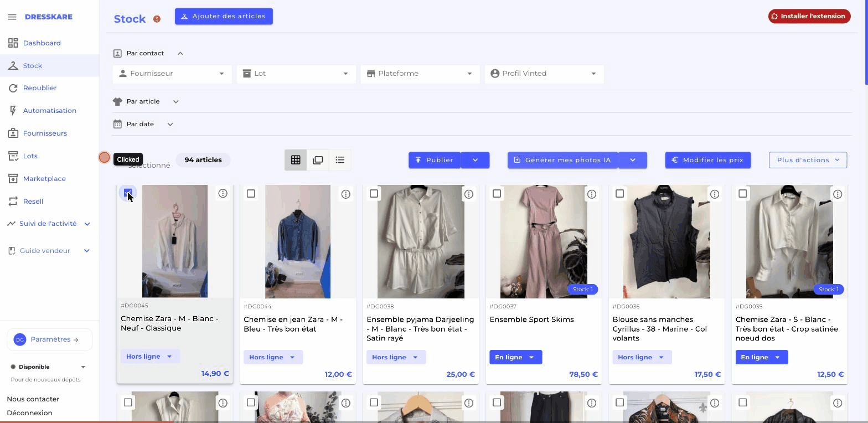
Task: Click Modifier les prix button
Action: point(707,160)
